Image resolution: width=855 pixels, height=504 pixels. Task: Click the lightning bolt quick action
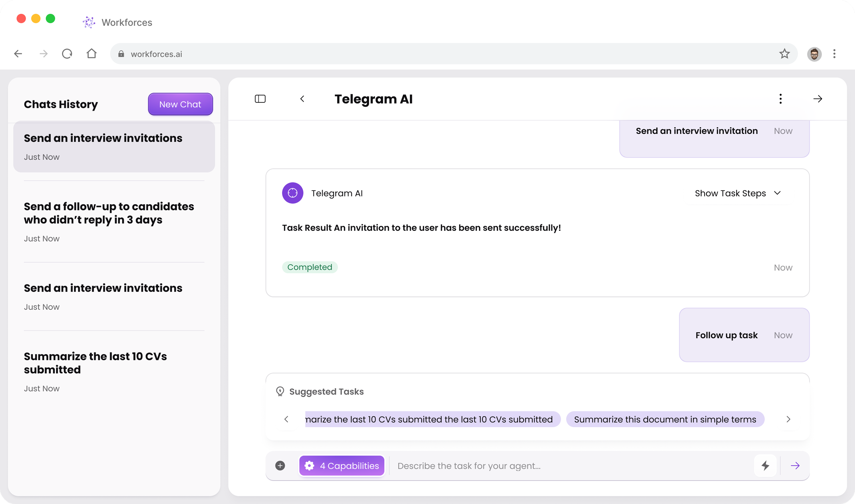[765, 465]
